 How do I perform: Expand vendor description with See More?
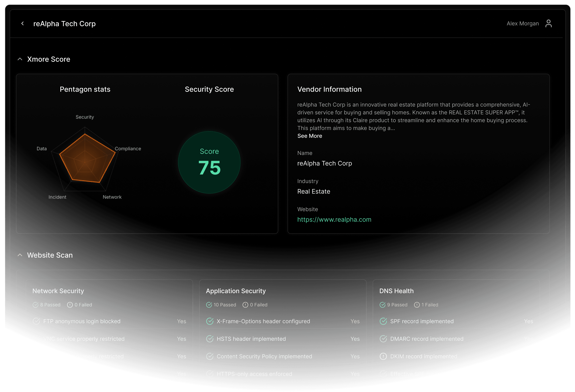click(310, 136)
